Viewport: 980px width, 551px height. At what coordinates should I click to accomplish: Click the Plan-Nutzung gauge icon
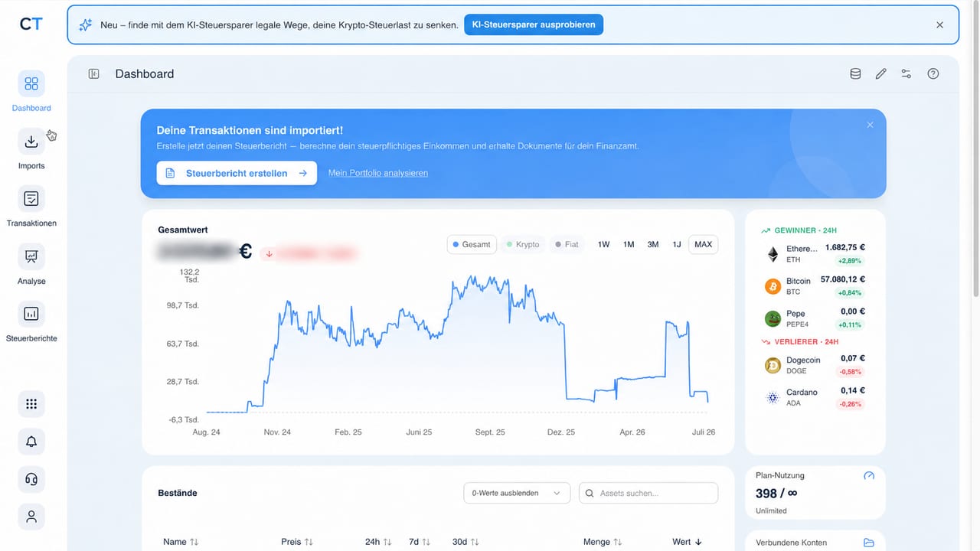[x=869, y=476]
